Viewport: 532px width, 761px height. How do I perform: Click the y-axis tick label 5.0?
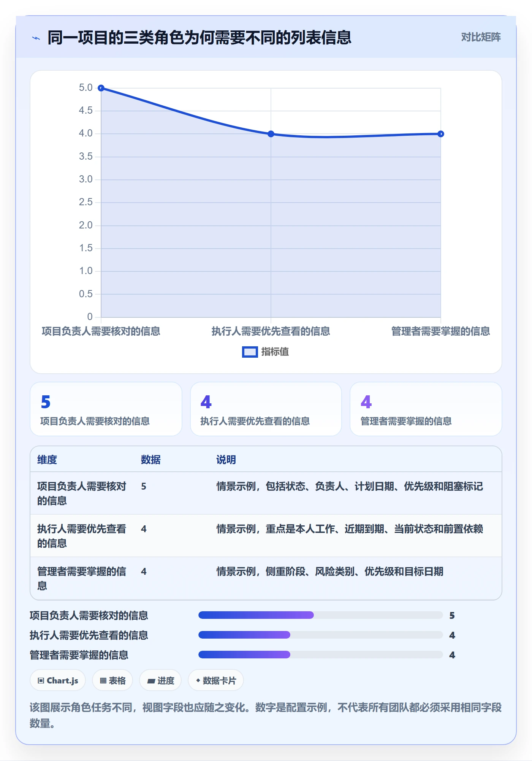point(86,88)
